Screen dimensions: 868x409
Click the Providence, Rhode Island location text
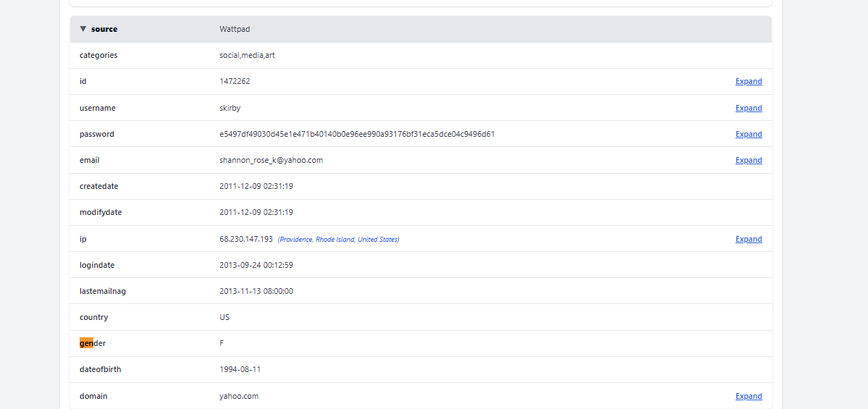[338, 240]
